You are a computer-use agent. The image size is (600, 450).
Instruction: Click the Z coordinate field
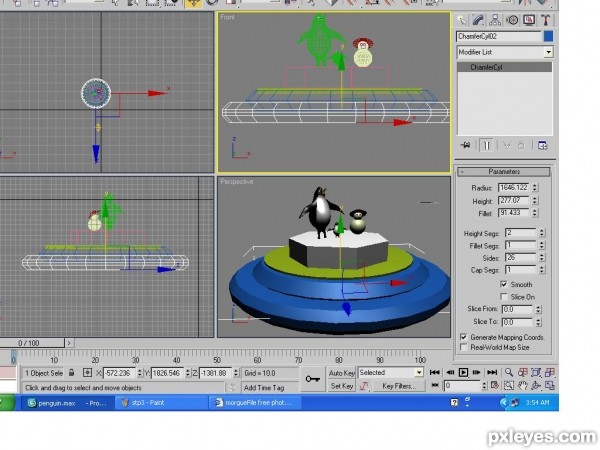215,373
